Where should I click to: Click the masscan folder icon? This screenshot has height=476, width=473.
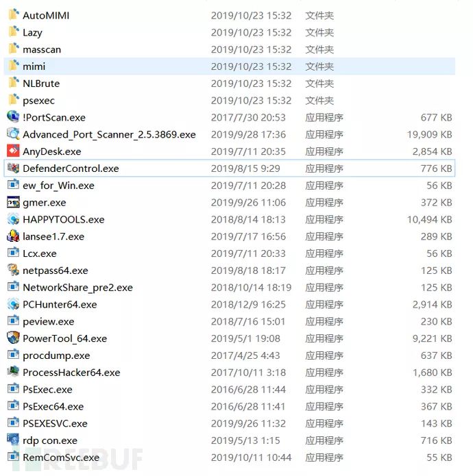point(13,49)
